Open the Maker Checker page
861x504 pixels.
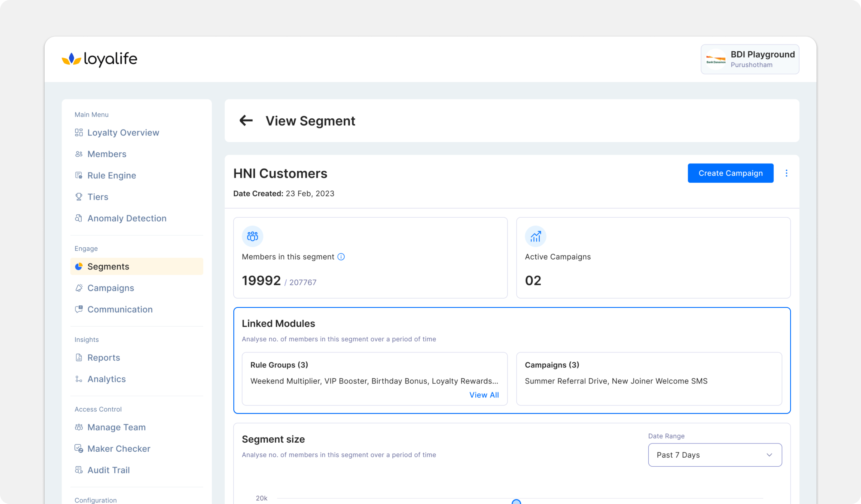(x=118, y=449)
